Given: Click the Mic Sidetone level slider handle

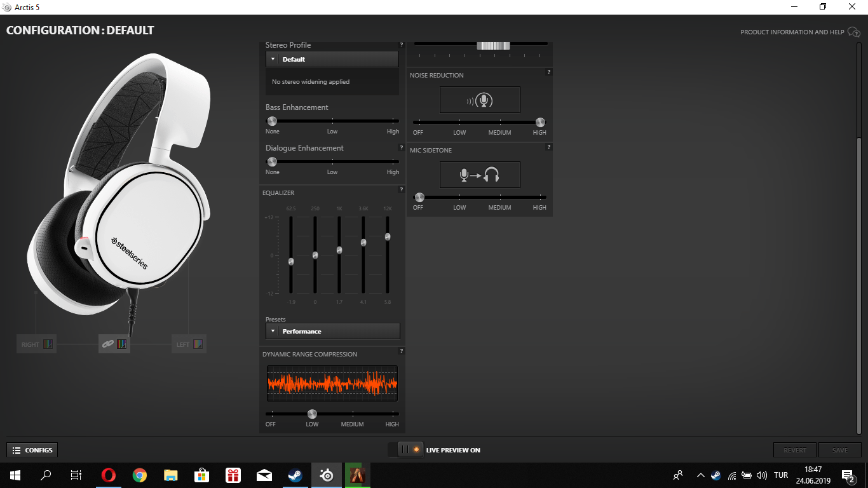Looking at the screenshot, I should coord(419,197).
